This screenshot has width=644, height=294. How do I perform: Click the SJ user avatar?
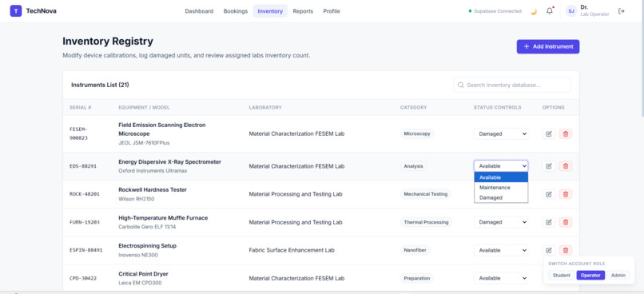(x=571, y=11)
